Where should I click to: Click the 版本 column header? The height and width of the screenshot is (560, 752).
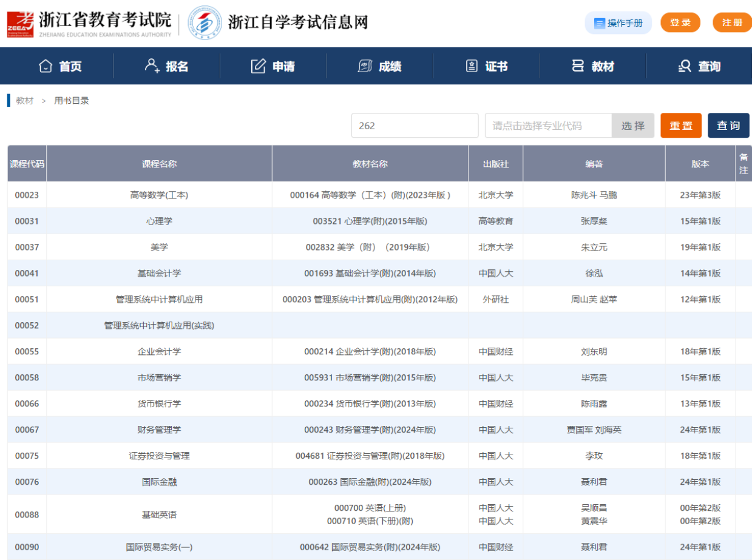point(700,164)
